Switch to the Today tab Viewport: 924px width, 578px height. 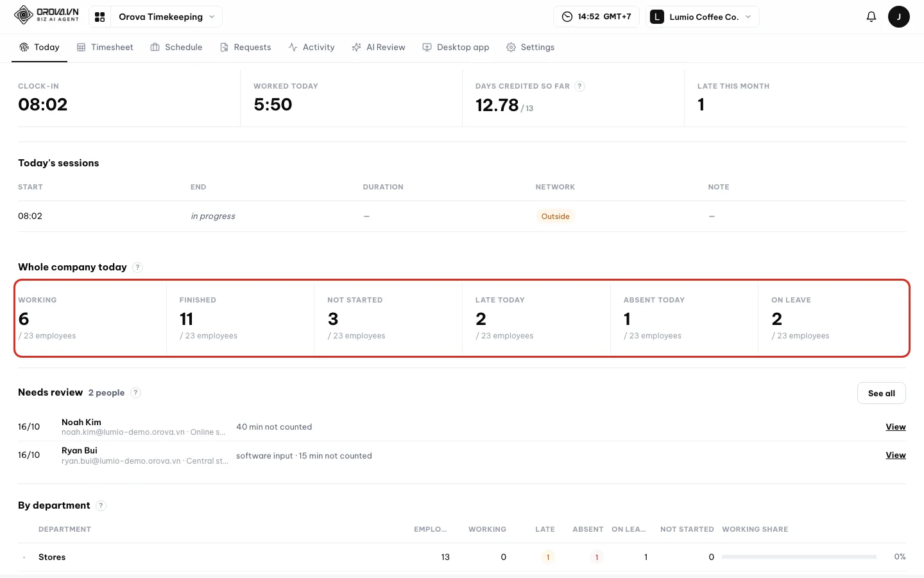click(39, 48)
